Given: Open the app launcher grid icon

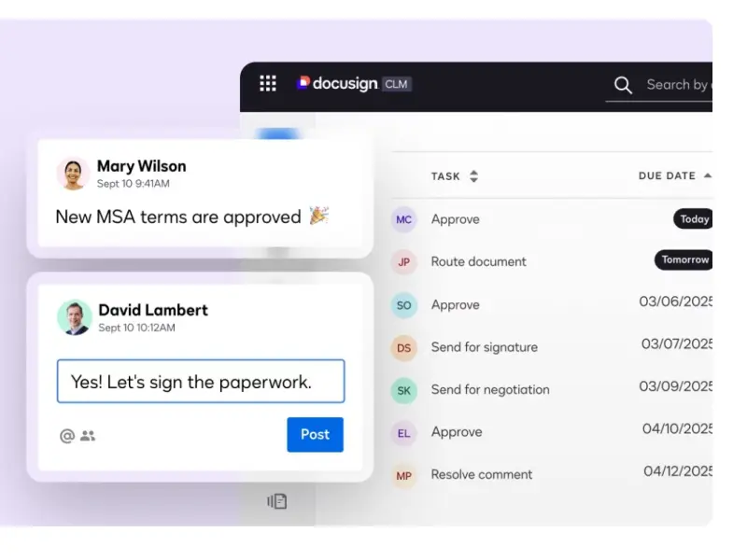Looking at the screenshot, I should point(268,84).
